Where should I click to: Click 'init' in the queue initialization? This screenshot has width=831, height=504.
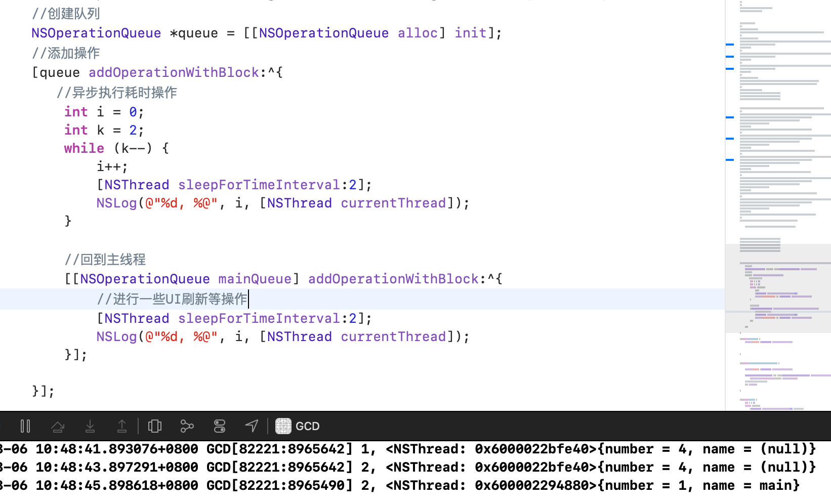[470, 33]
